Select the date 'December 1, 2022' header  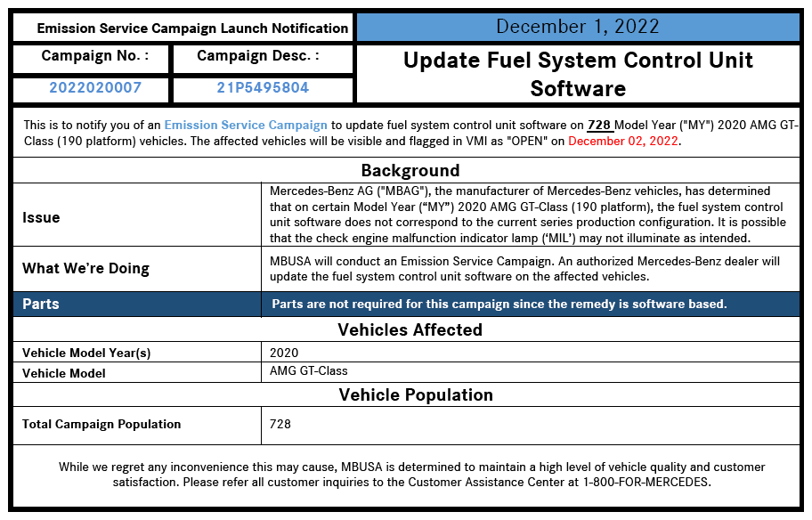578,27
